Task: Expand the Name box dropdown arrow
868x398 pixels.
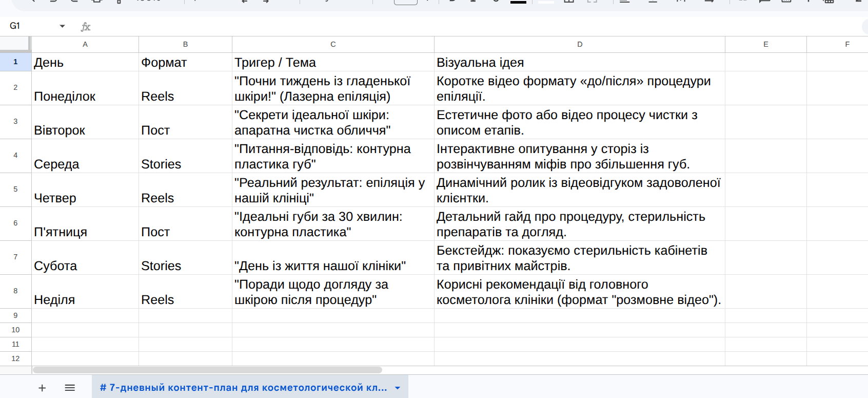Action: [62, 26]
